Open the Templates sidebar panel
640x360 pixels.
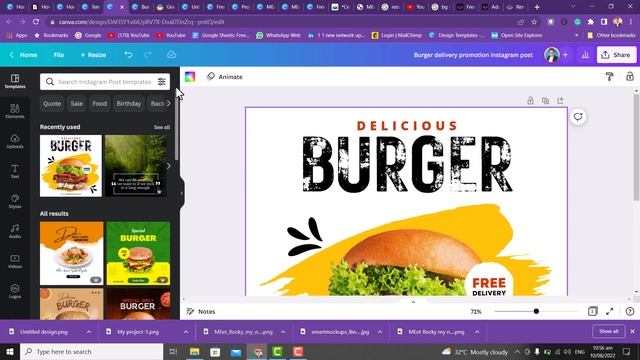(x=15, y=81)
